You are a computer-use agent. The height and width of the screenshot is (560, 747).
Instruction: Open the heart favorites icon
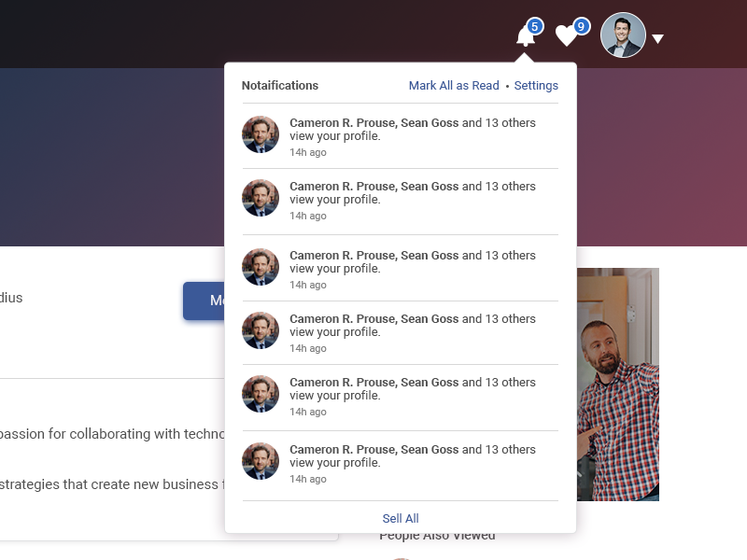click(567, 35)
